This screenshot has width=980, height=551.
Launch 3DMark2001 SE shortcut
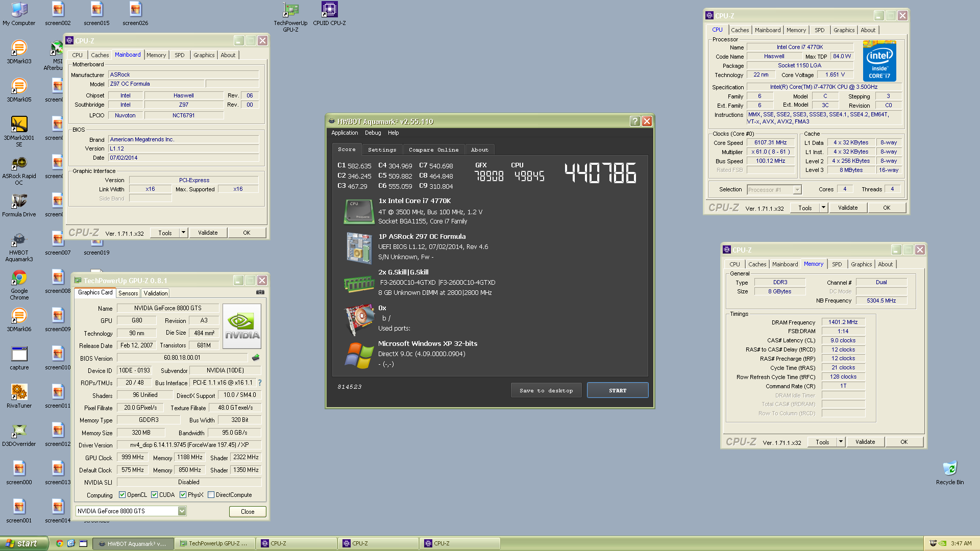click(x=19, y=131)
